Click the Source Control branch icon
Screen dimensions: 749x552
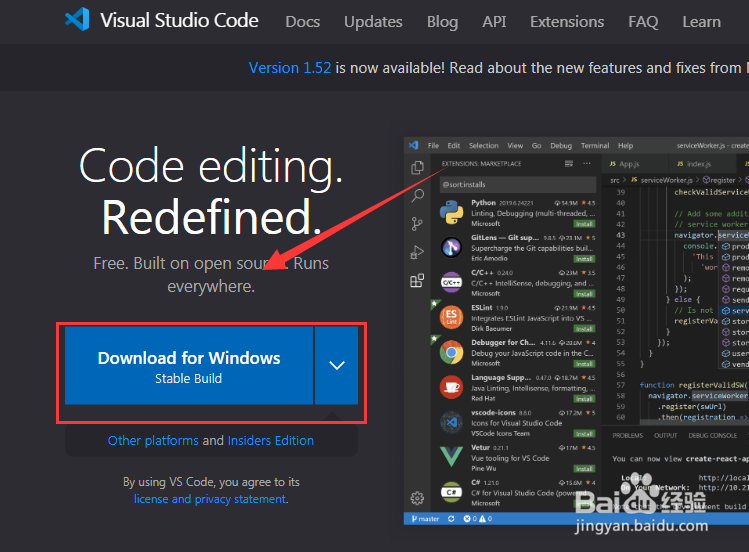pos(417,223)
